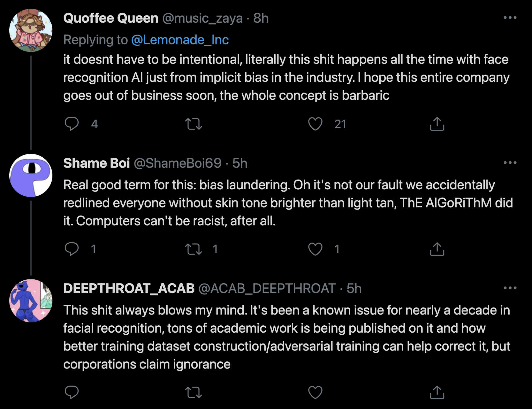Viewport: 532px width, 409px height.
Task: Open more options on DEEPTHROAT_ACAB's tweet
Action: [510, 288]
